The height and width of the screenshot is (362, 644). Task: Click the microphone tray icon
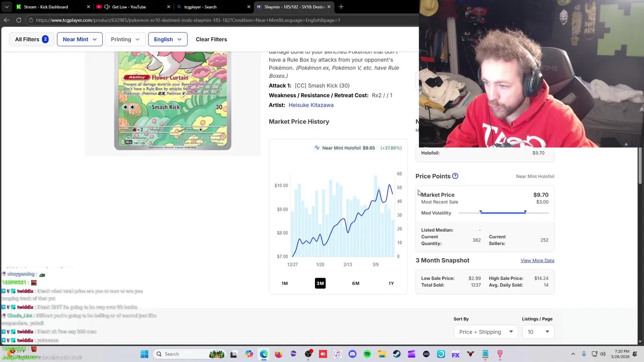tap(584, 354)
